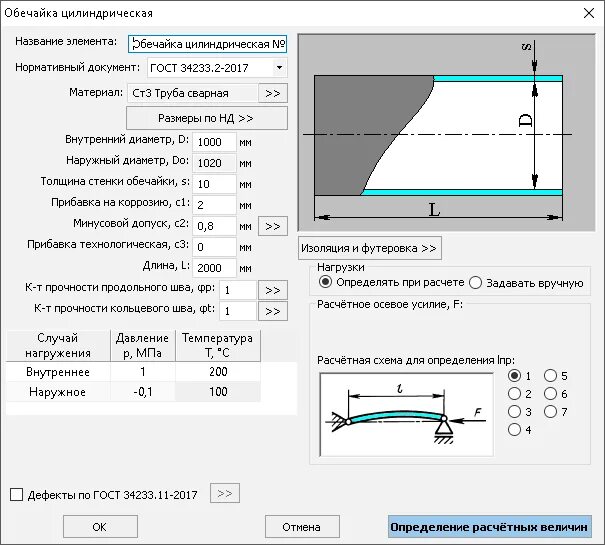
Task: Open Минусовой допуск >> options
Action: tap(273, 226)
